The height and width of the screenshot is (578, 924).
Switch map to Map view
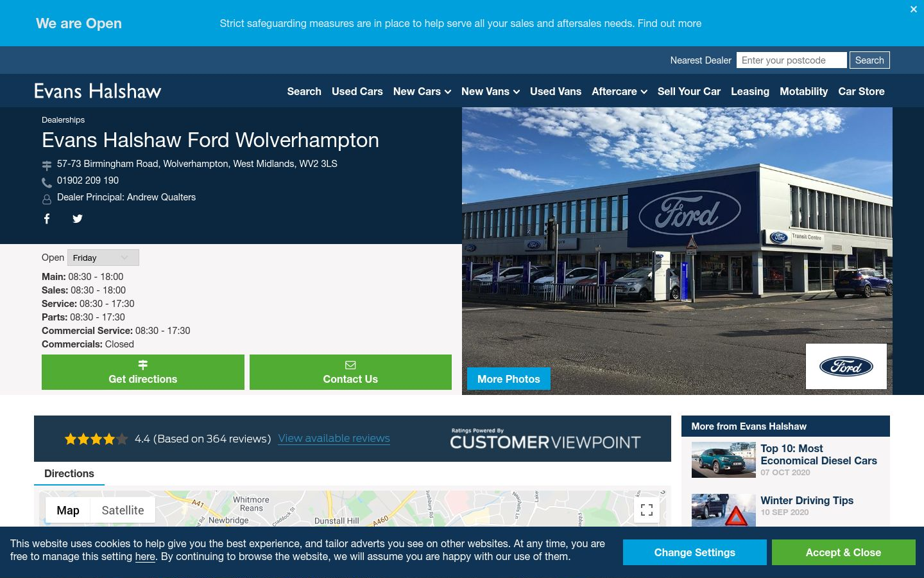pos(68,511)
